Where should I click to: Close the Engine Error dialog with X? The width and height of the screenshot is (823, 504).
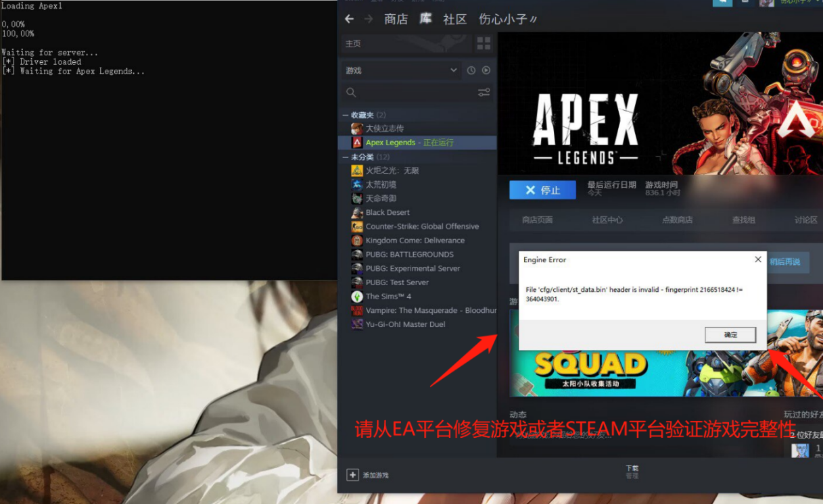tap(757, 259)
